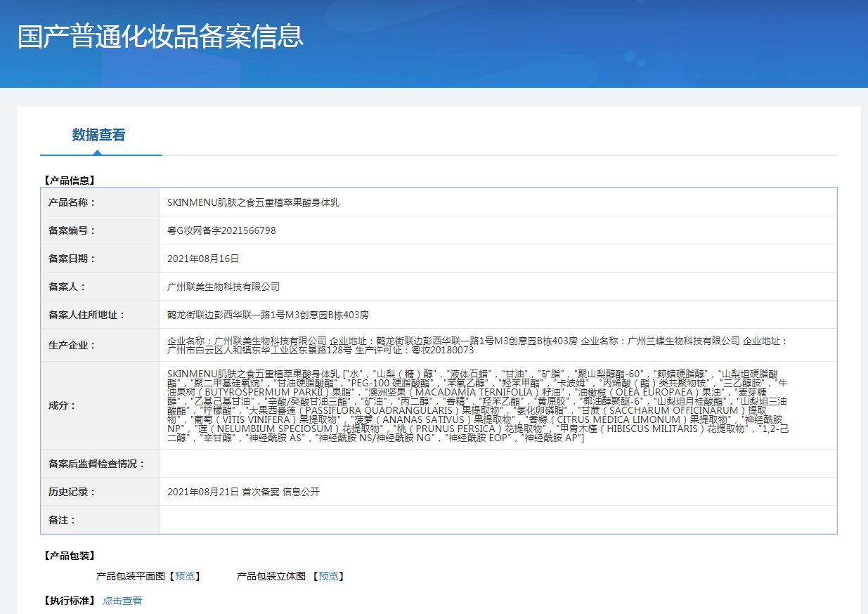
Task: Open 预览 link for 产品包装立体图
Action: coord(328,576)
